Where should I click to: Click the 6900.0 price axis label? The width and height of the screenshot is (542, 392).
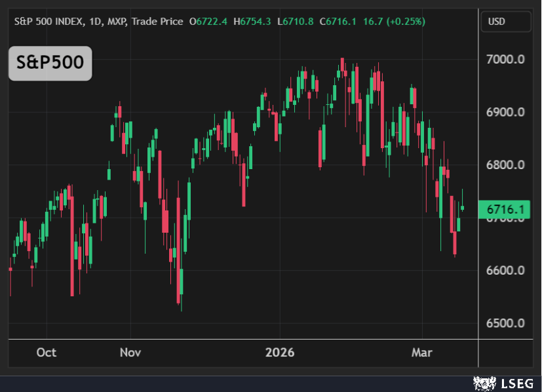pyautogui.click(x=505, y=112)
